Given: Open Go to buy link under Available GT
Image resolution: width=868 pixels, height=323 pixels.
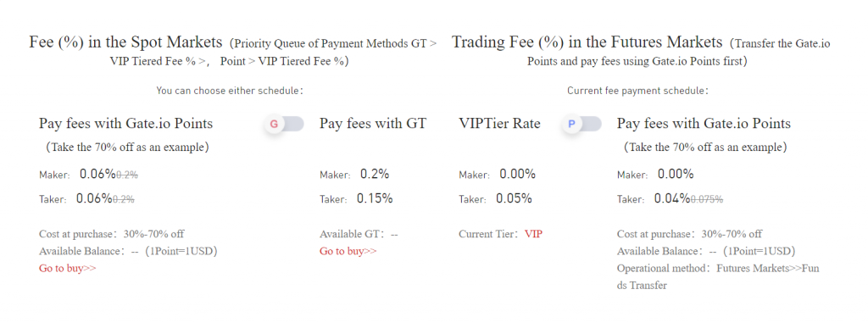Looking at the screenshot, I should click(x=348, y=251).
